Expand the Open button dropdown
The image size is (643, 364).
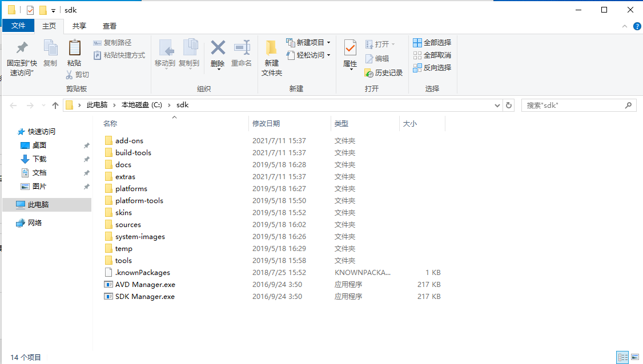pos(393,44)
